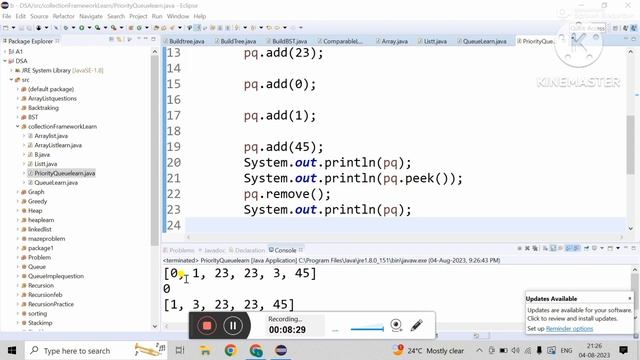Screen dimensions: 640x360
Task: Click the Forward navigation arrow in toolbar
Action: tap(293, 28)
